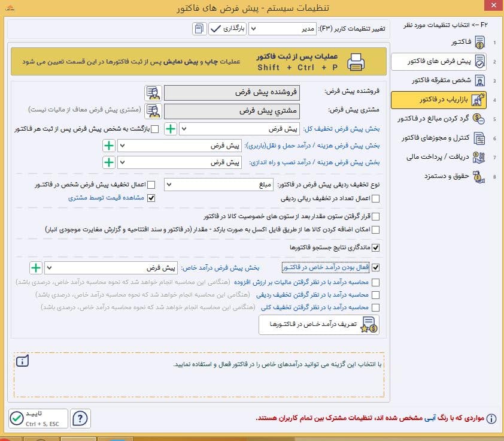Click the فروشنده پیش فرض field
The image size is (504, 441).
click(x=232, y=93)
